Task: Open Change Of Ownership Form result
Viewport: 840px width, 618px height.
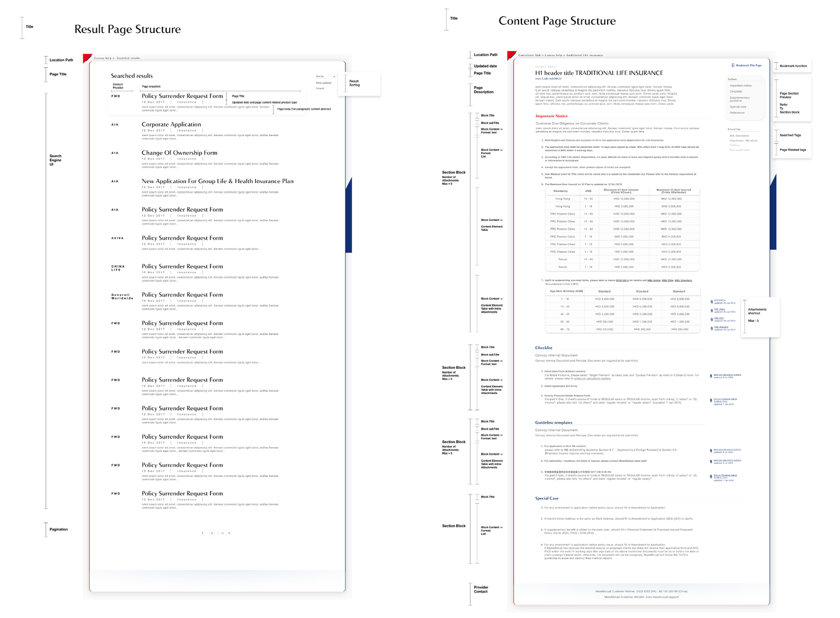Action: 179,152
